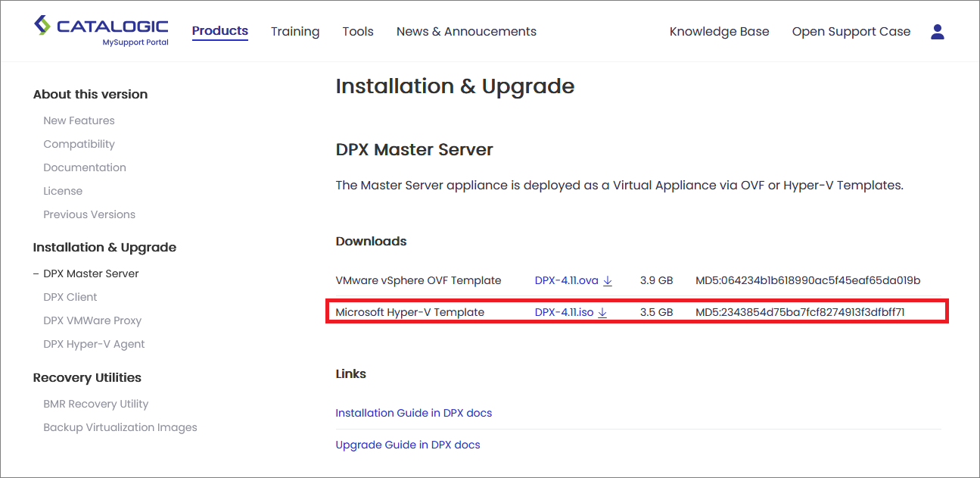
Task: Click the Catalogic MySupport Portal logo
Action: point(101,31)
